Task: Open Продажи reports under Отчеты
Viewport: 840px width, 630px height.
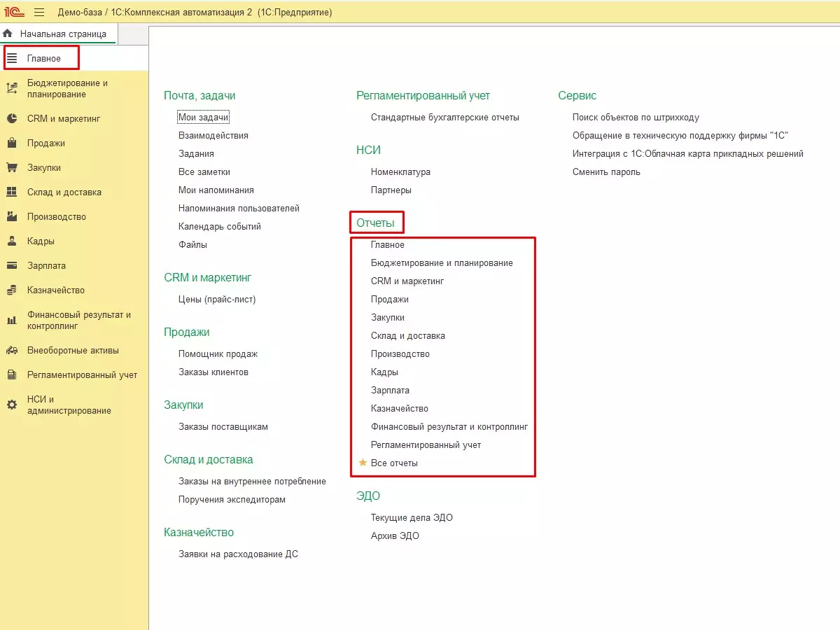Action: click(x=390, y=300)
